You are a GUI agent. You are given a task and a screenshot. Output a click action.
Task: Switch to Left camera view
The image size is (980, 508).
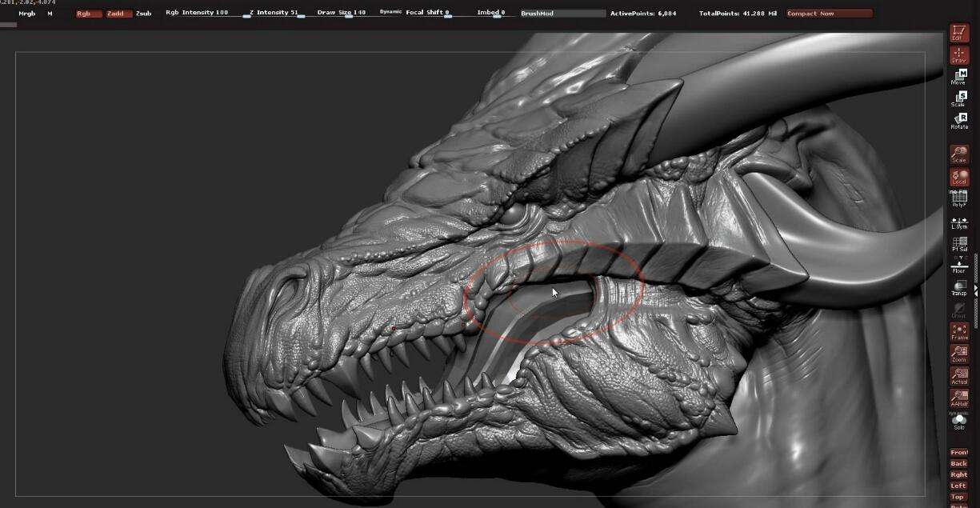959,486
